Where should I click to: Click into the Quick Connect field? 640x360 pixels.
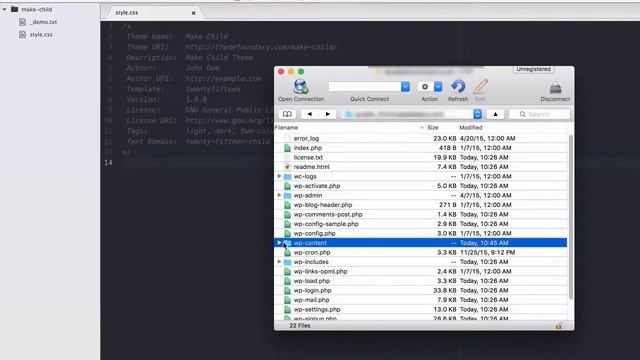pos(364,87)
